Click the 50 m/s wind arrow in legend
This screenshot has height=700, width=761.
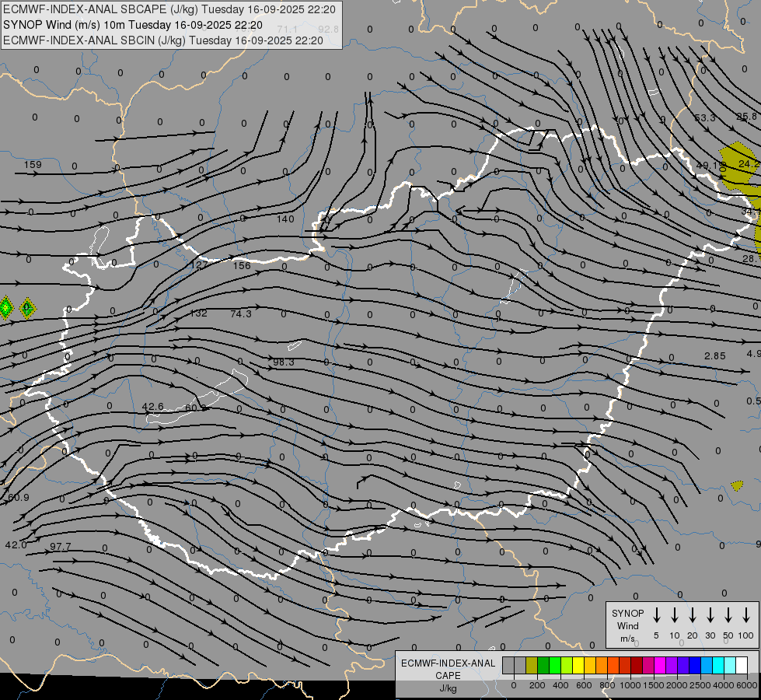pyautogui.click(x=728, y=615)
